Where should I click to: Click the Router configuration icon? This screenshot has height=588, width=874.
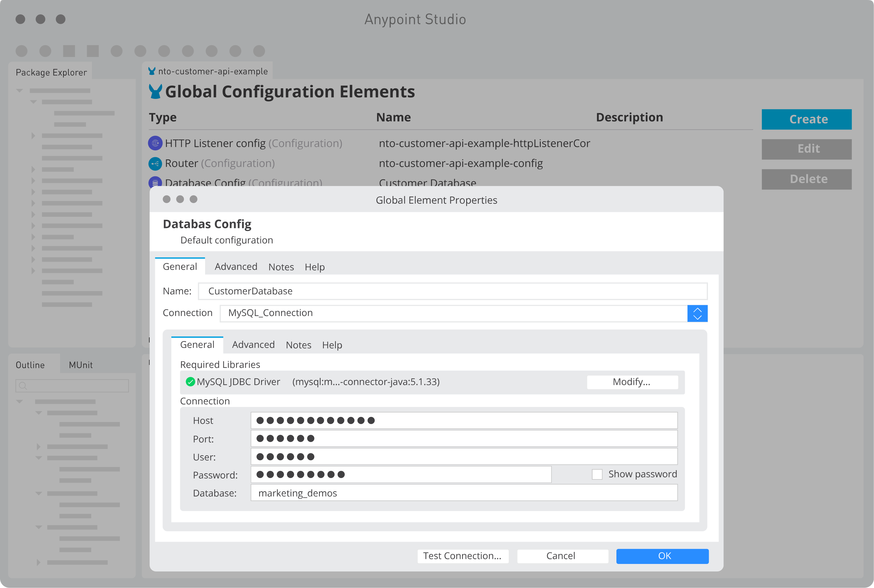155,163
